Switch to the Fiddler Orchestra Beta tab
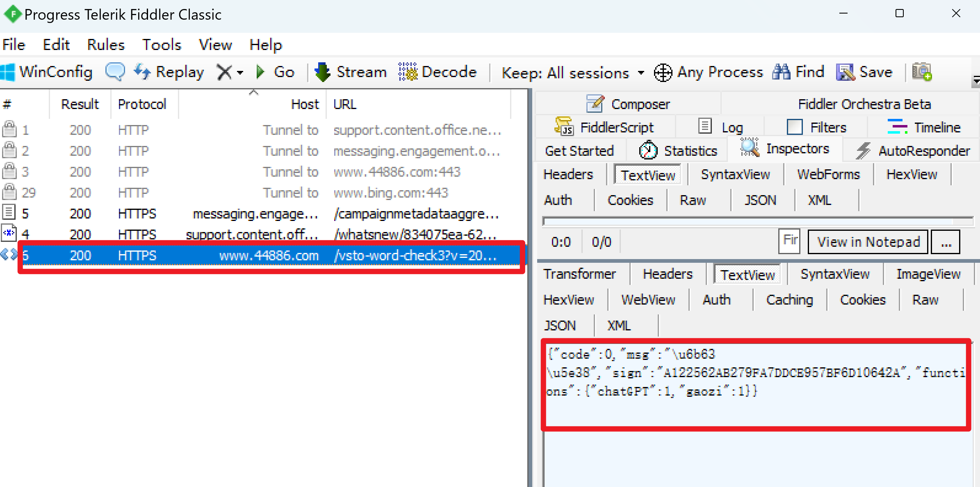This screenshot has width=980, height=487. tap(864, 104)
